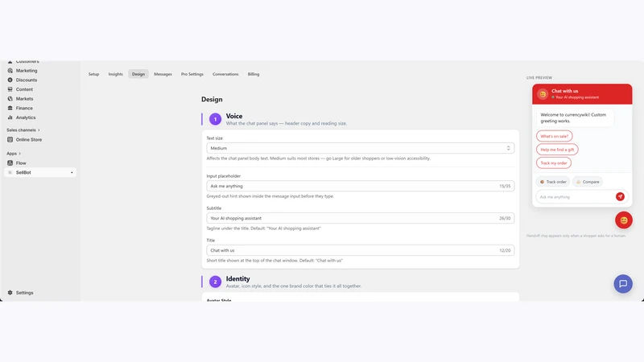Expand the Sales channels section

click(23, 130)
